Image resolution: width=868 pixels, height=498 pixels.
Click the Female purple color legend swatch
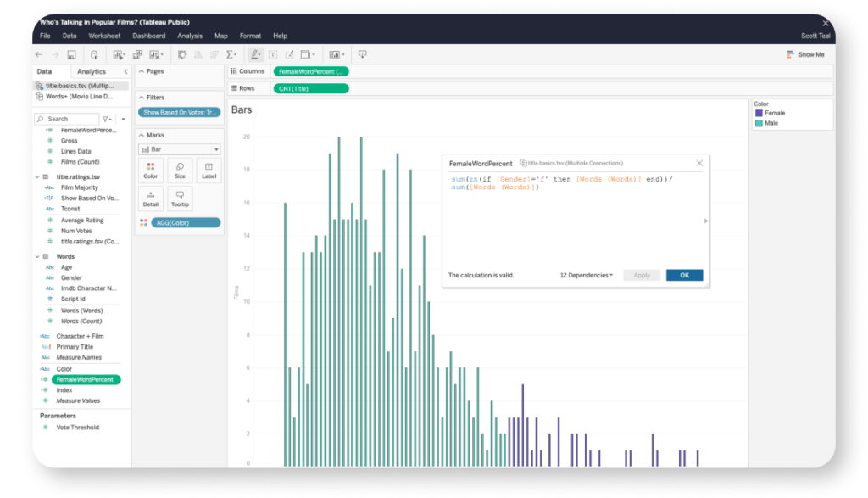tap(759, 113)
